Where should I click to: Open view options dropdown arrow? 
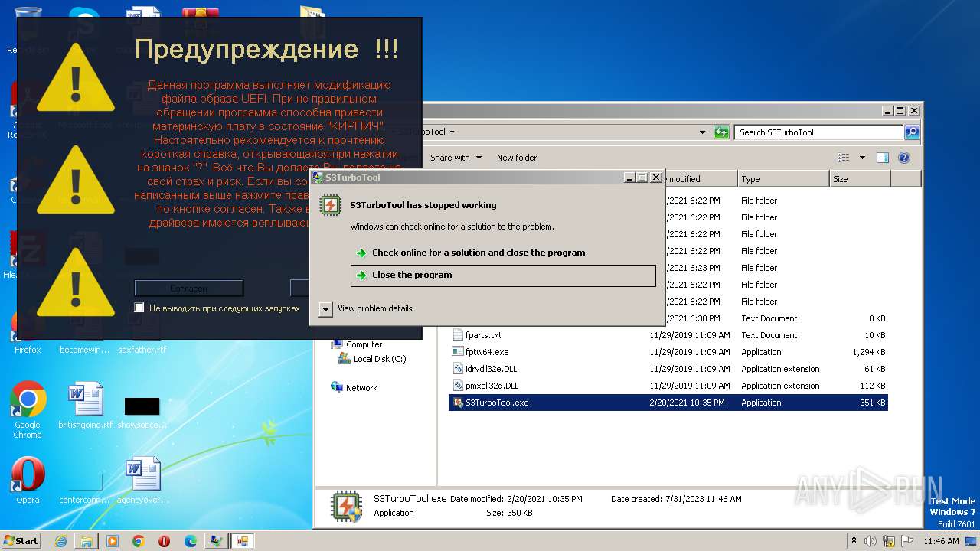[862, 158]
